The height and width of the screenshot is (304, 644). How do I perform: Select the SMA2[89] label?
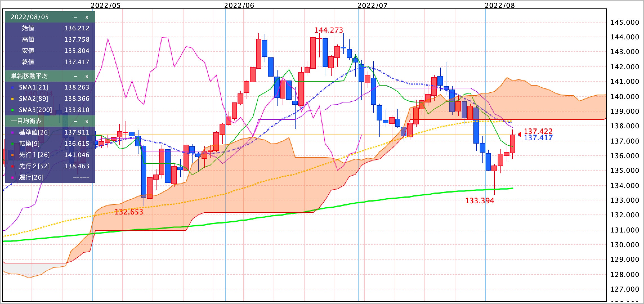33,99
